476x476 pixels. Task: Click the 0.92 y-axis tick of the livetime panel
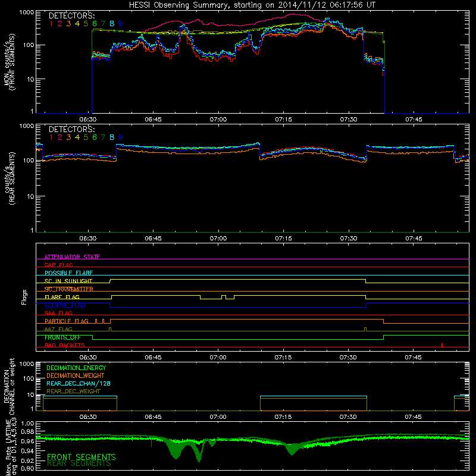point(27,461)
